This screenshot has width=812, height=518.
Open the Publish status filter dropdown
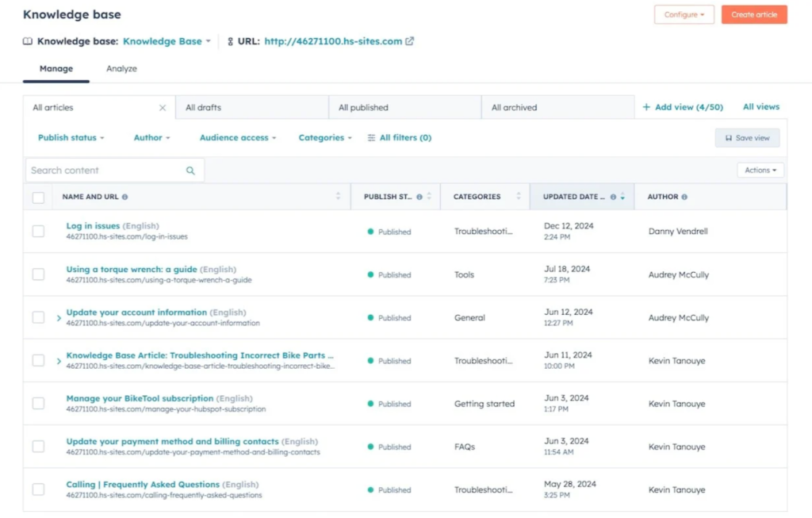point(71,137)
